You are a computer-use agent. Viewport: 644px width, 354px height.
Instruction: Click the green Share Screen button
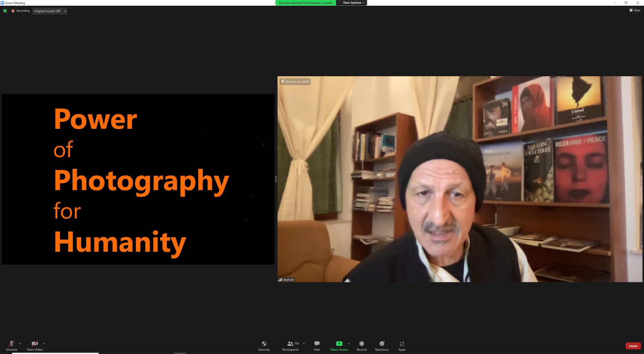(339, 346)
